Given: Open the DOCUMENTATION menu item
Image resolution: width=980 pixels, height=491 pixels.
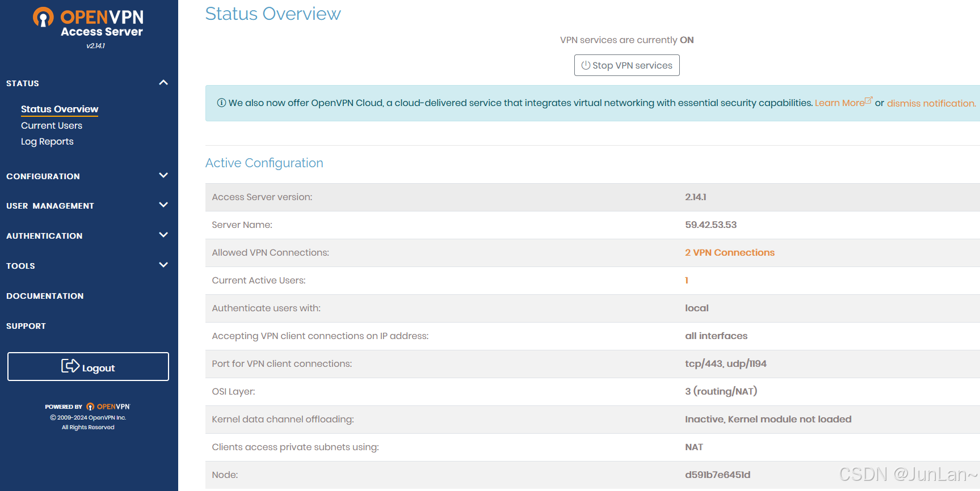Looking at the screenshot, I should (45, 296).
